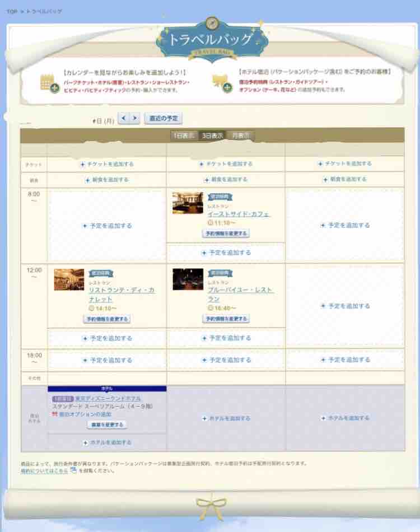Click the 直近の予定 button
The width and height of the screenshot is (420, 532).
[x=164, y=118]
